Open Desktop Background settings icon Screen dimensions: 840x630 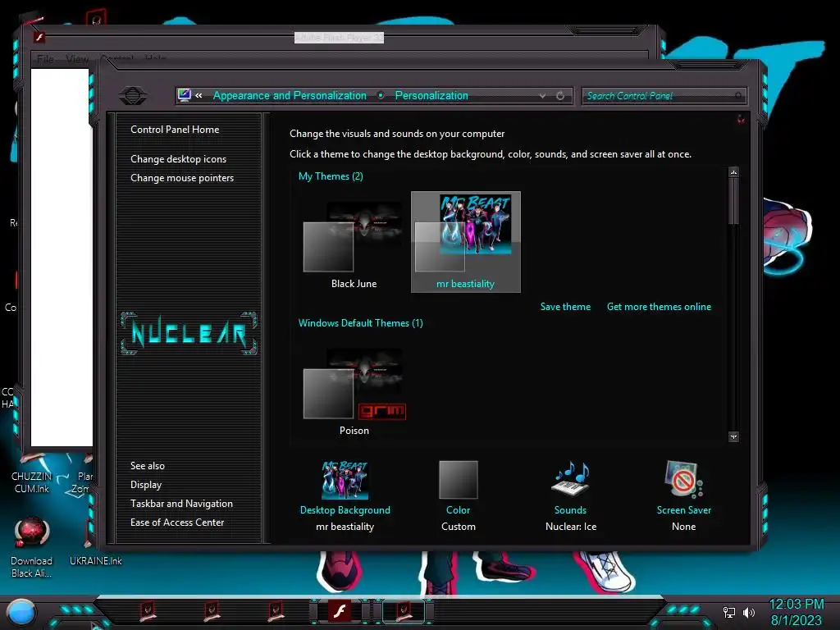345,479
